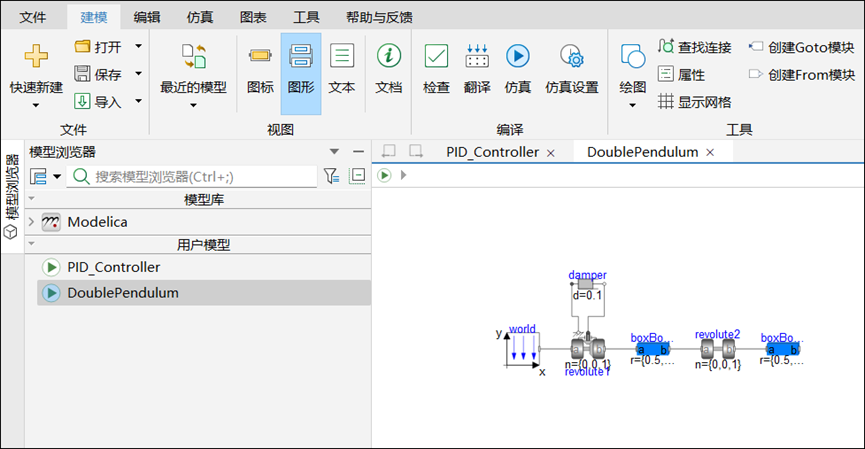Image resolution: width=865 pixels, height=449 pixels.
Task: Select the 图表 ribbon tab
Action: click(x=253, y=17)
